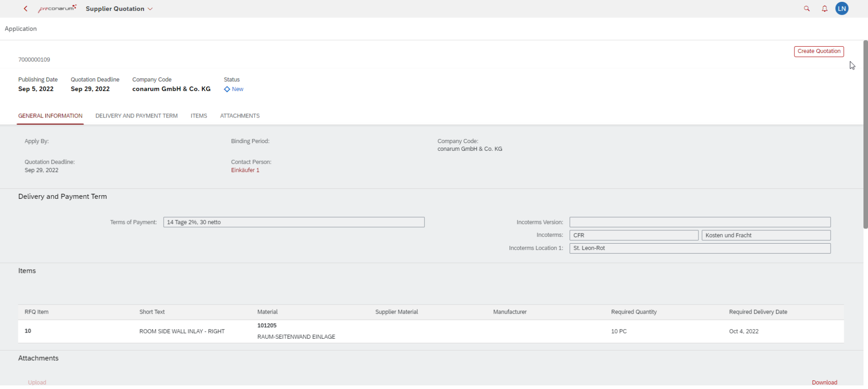Click the New status diamond icon
The width and height of the screenshot is (868, 389).
(x=227, y=89)
